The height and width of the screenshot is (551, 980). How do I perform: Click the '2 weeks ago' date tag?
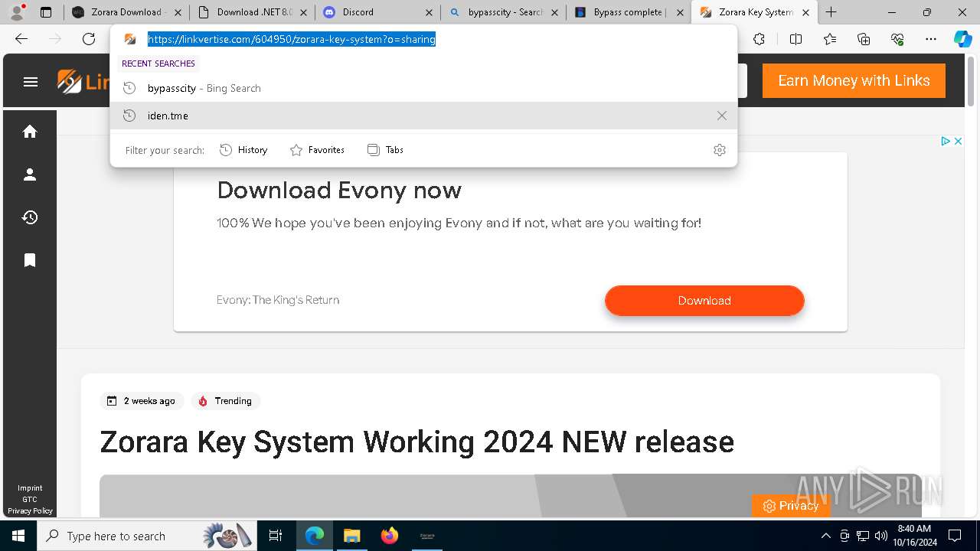coord(142,401)
